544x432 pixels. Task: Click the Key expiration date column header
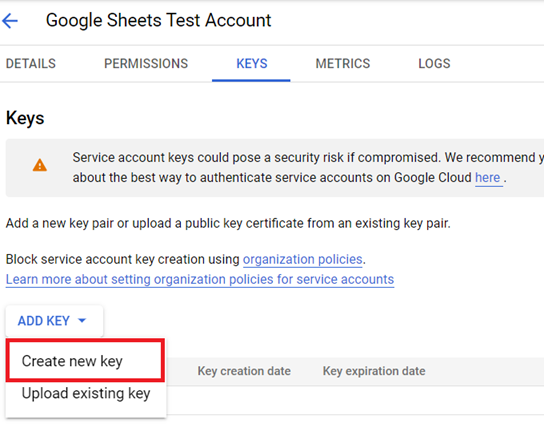tap(374, 371)
